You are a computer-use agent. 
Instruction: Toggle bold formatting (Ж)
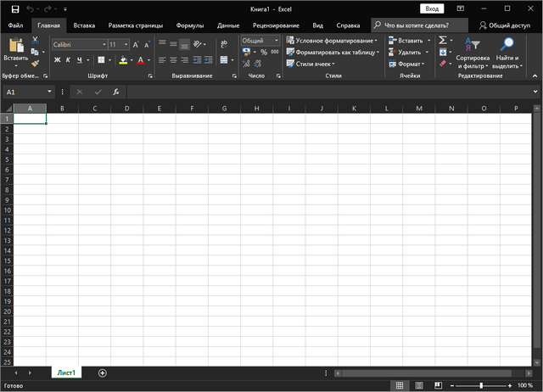pyautogui.click(x=58, y=60)
